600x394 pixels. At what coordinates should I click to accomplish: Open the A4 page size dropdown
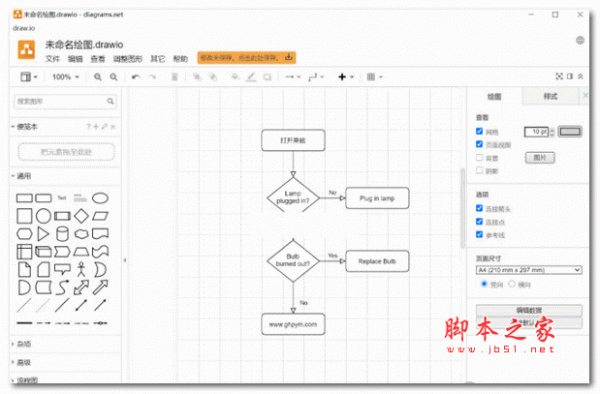tap(529, 270)
